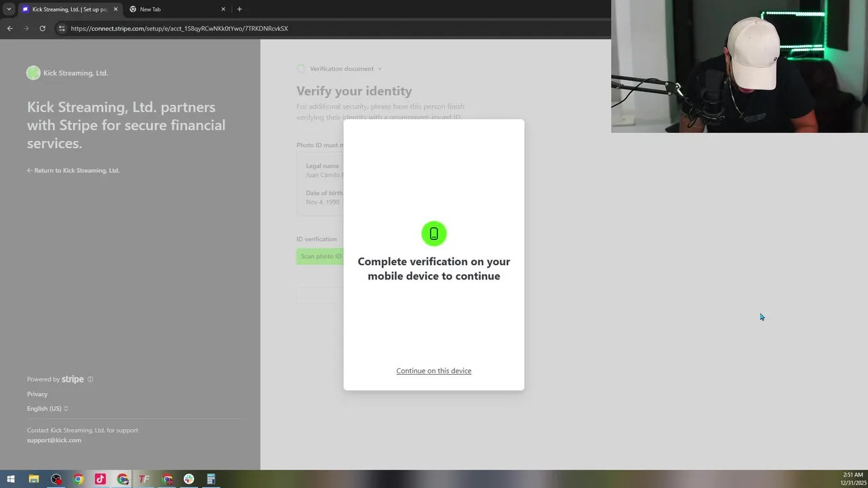Image resolution: width=868 pixels, height=488 pixels.
Task: Open the Windows Start menu
Action: (x=11, y=479)
